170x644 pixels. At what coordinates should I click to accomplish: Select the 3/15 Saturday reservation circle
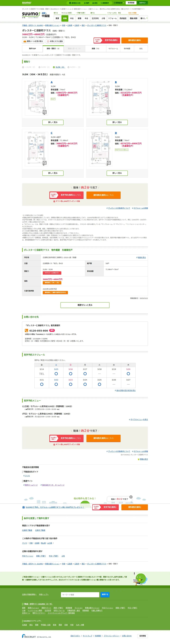pyautogui.click(x=56, y=374)
